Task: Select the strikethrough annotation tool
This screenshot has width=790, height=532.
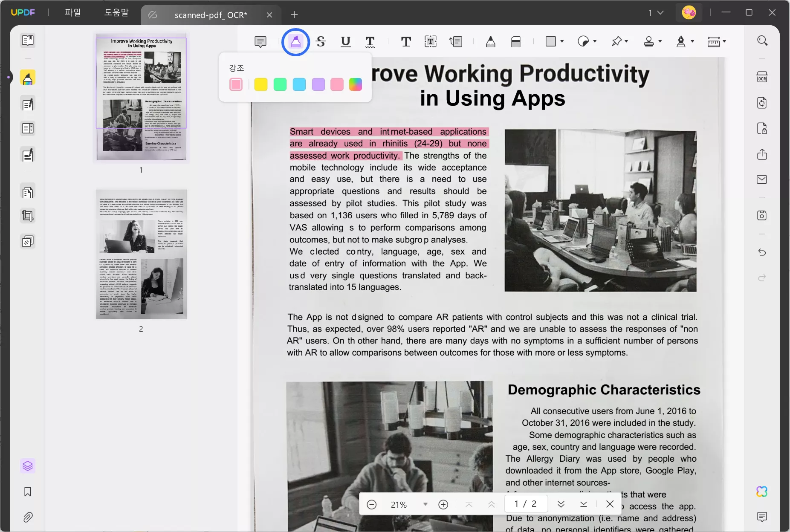Action: [321, 41]
